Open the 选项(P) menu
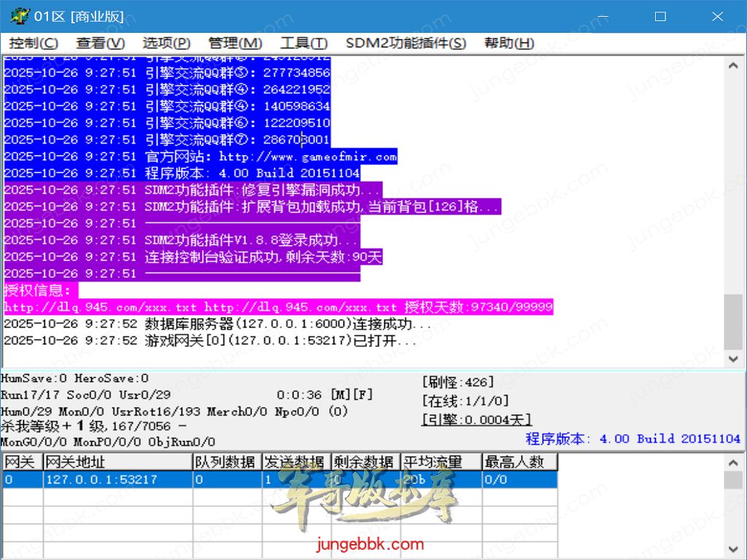 (166, 43)
